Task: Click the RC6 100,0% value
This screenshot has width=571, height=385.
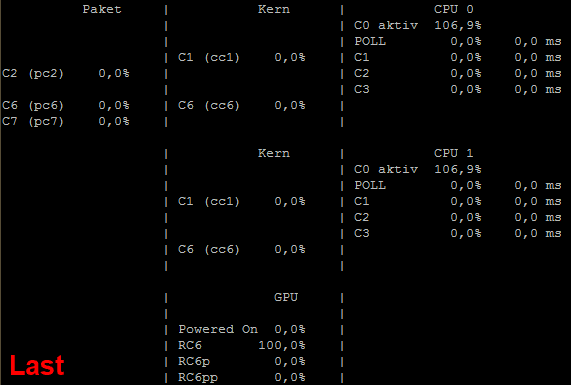Action: pyautogui.click(x=282, y=345)
